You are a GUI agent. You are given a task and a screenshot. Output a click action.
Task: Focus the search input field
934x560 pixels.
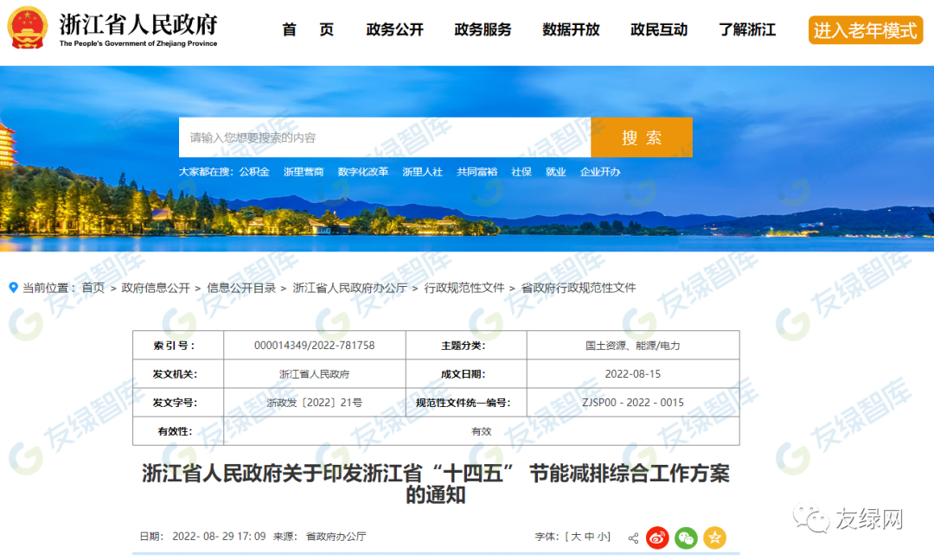pyautogui.click(x=385, y=137)
